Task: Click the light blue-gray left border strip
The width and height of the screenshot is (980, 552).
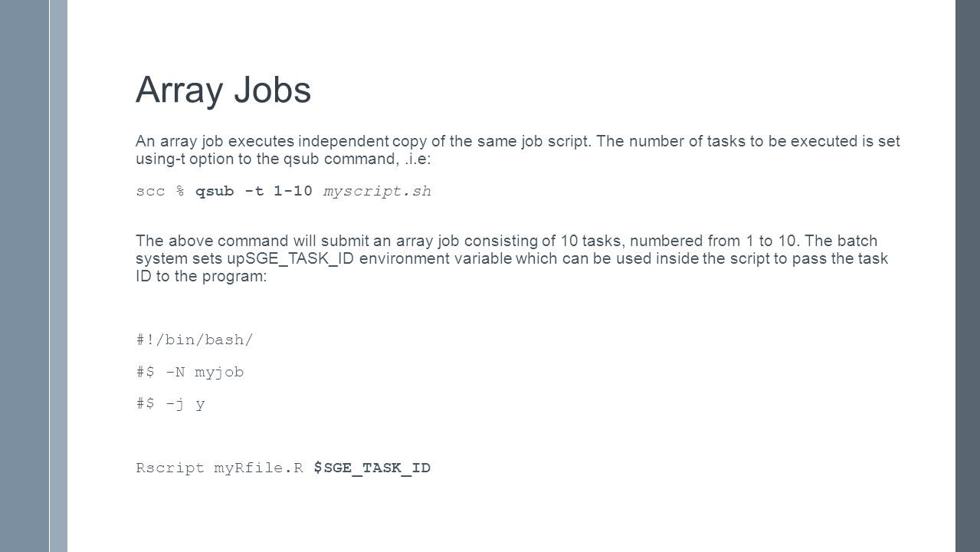Action: [x=59, y=276]
